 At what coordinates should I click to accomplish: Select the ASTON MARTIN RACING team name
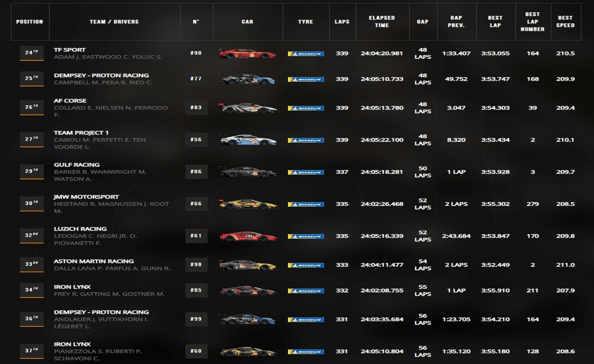point(94,261)
